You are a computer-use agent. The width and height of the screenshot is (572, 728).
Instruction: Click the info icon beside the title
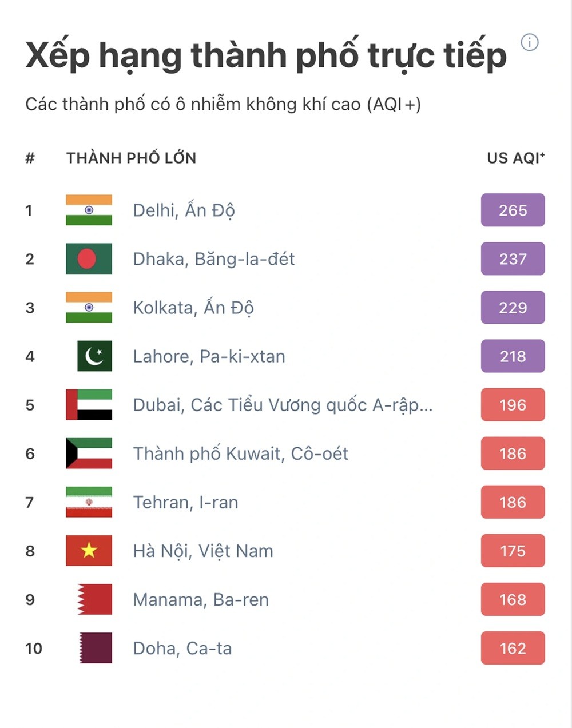529,42
